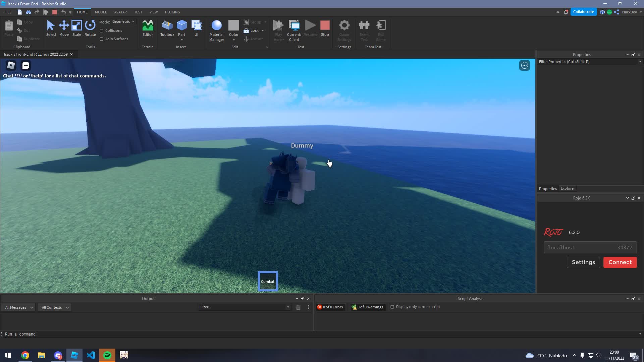Open the Toolbox panel
Image resolution: width=644 pixels, height=362 pixels.
(167, 28)
